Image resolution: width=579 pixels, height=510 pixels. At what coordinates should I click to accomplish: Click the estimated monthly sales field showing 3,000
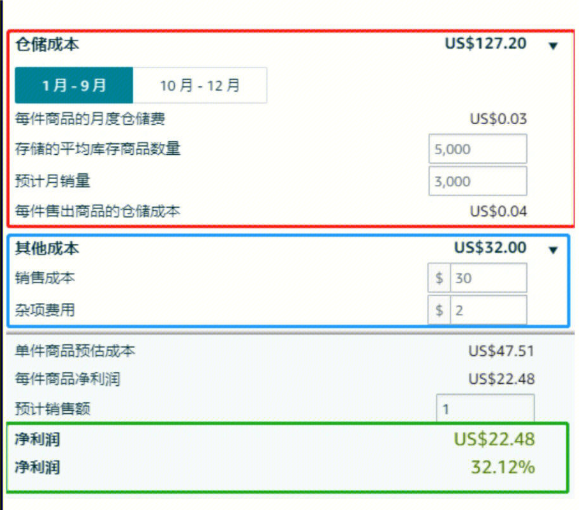(477, 181)
